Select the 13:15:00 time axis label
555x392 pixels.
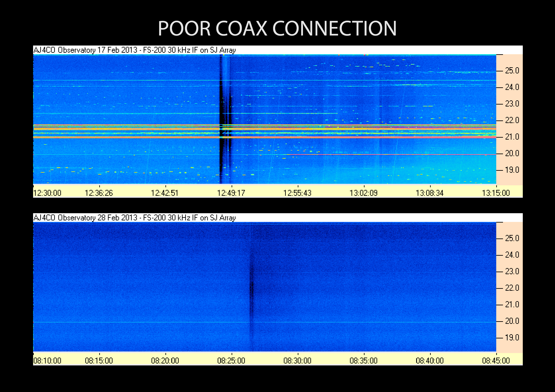point(496,193)
